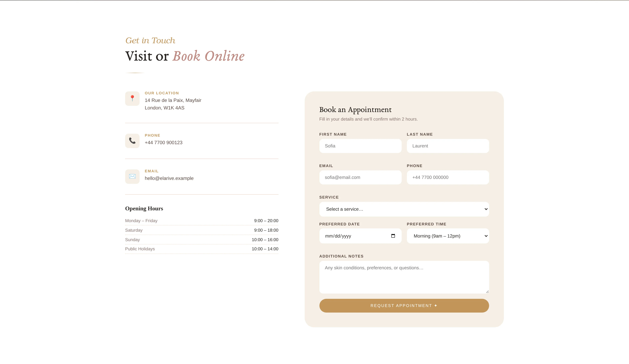This screenshot has width=629, height=364.
Task: Focus the sofia@email.com email field
Action: (360, 178)
